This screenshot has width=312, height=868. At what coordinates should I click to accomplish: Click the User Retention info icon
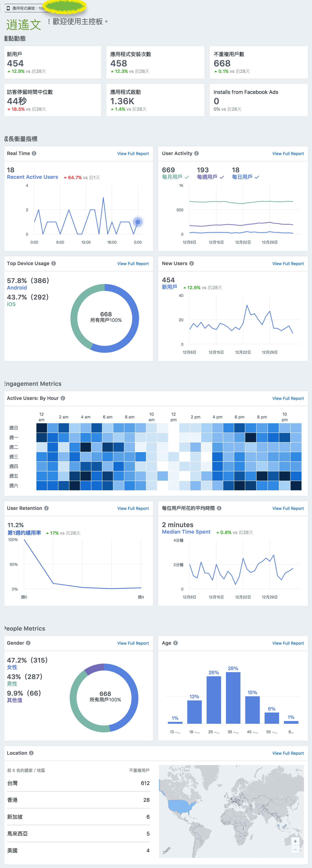click(46, 508)
